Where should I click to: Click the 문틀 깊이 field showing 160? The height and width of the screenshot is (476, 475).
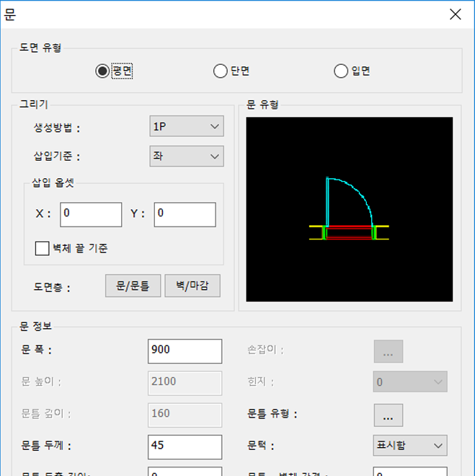pyautogui.click(x=185, y=415)
